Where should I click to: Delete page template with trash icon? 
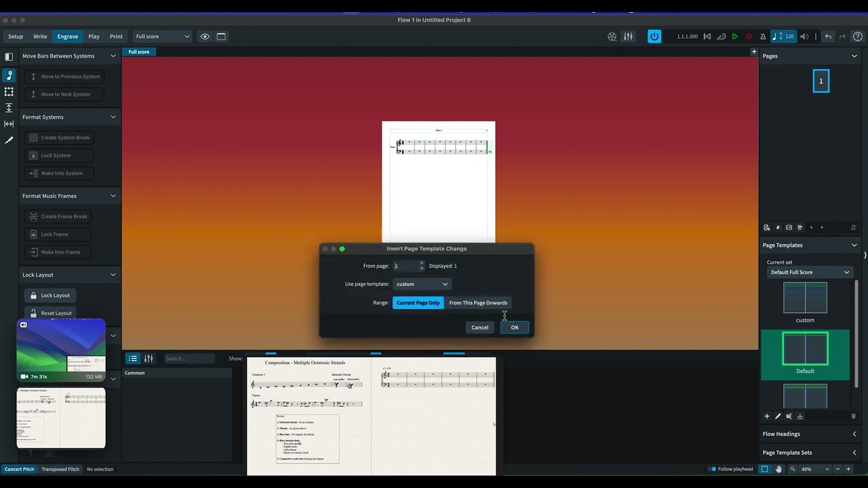[x=853, y=416]
